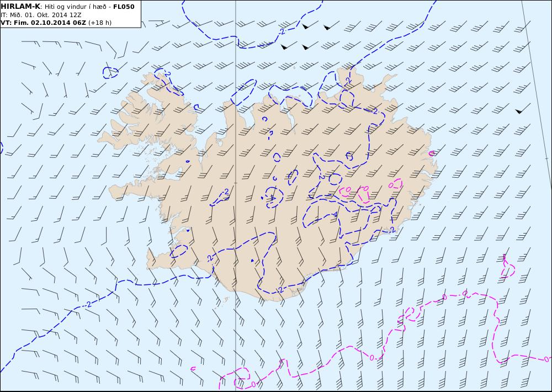Click the HIRLAM-K model name in the legend

click(20, 7)
